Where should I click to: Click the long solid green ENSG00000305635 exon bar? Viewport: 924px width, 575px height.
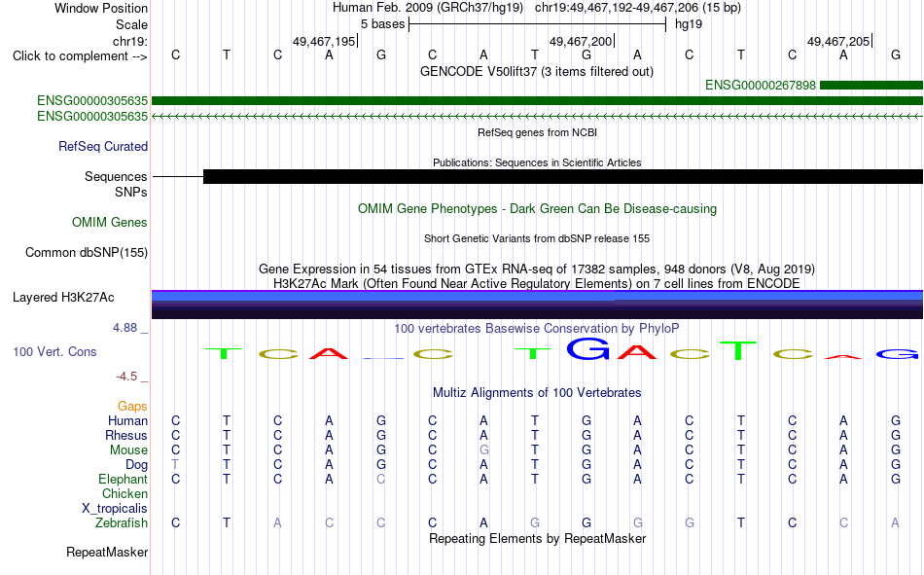pos(538,101)
